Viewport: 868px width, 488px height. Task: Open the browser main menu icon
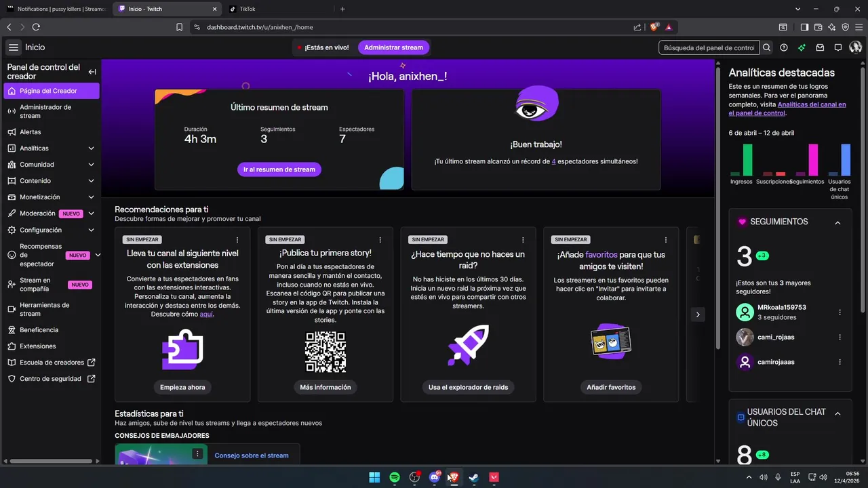859,27
